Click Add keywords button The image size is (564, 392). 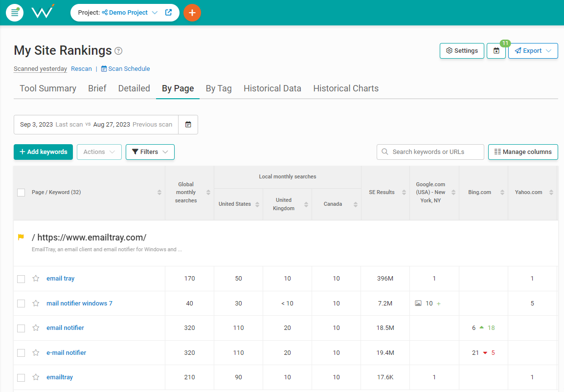click(43, 152)
